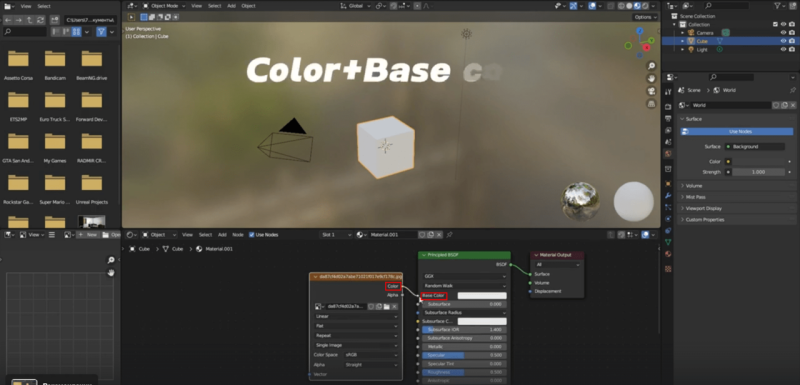Open the Object Data green triangle tab
Screen dimensions: 800x385
668,242
